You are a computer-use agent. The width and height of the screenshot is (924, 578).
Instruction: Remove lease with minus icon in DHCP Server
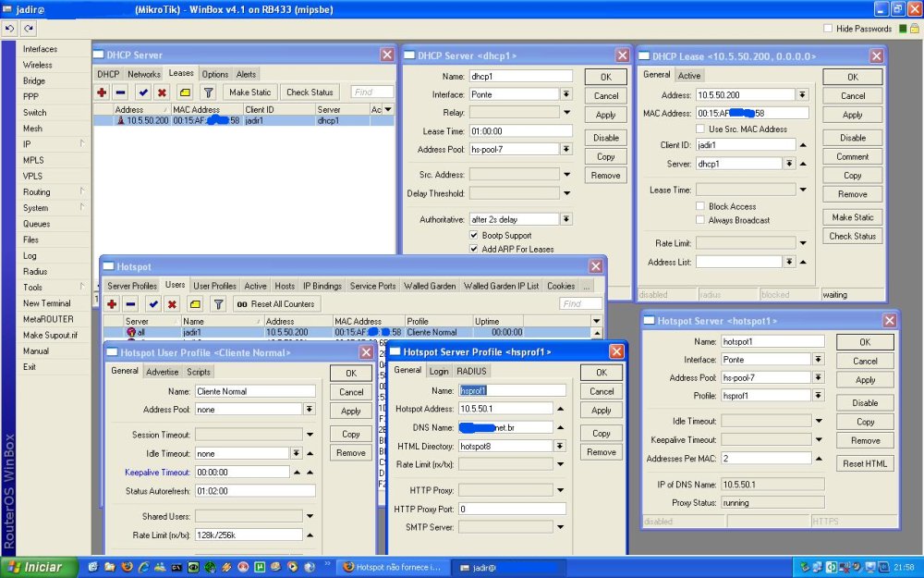(x=120, y=92)
